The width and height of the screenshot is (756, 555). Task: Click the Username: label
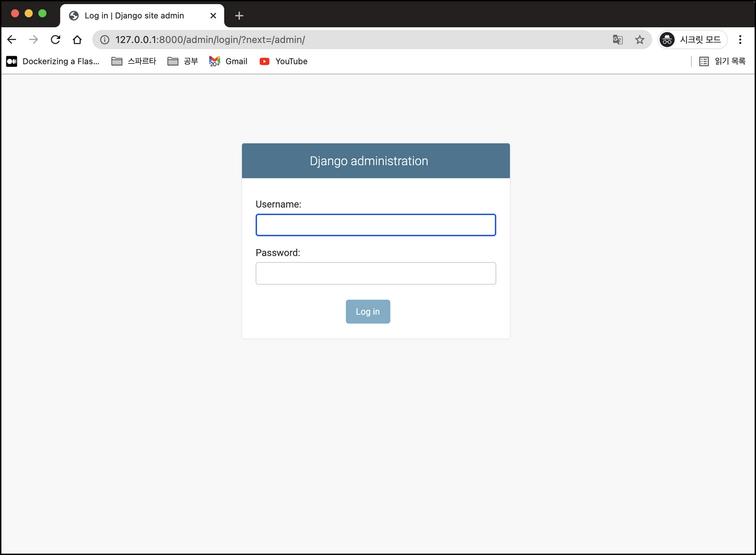(279, 204)
